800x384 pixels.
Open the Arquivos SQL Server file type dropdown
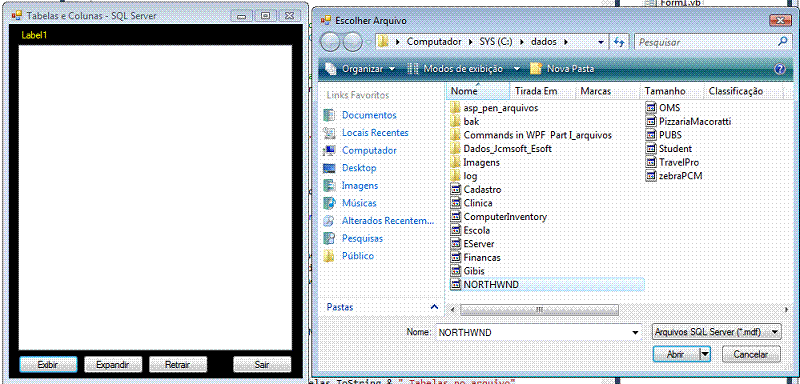coord(716,332)
